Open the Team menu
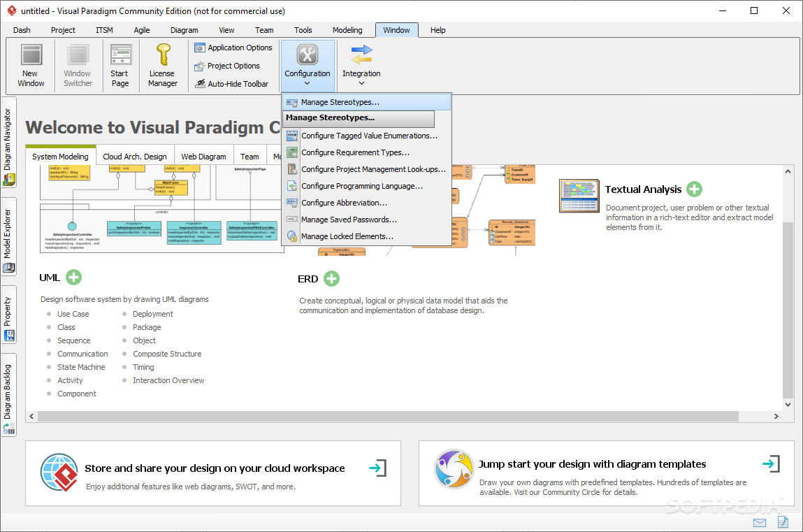803x532 pixels. click(x=264, y=30)
